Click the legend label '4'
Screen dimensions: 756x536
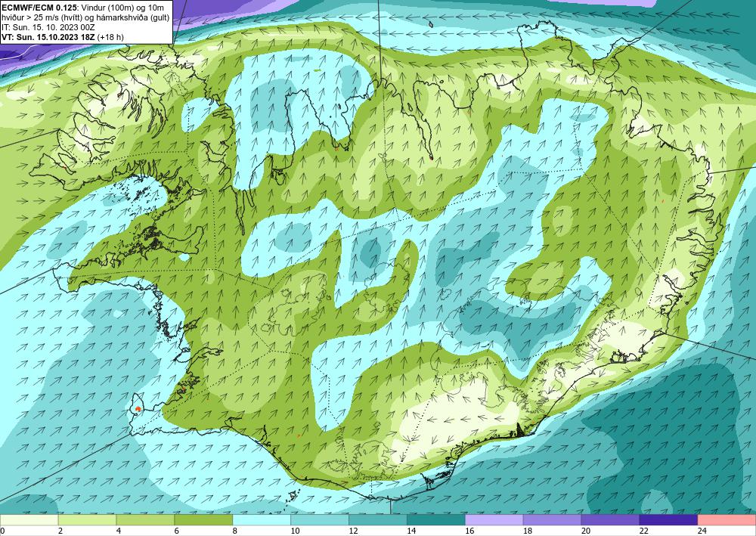[119, 531]
